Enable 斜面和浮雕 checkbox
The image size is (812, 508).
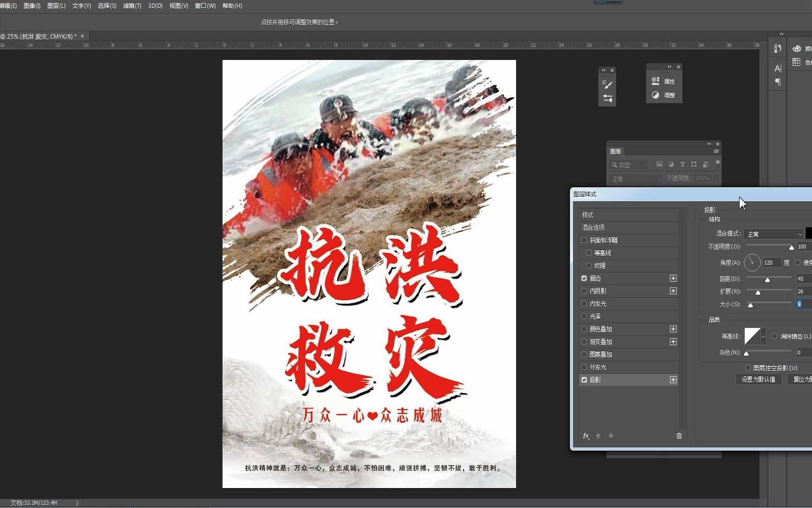tap(584, 240)
